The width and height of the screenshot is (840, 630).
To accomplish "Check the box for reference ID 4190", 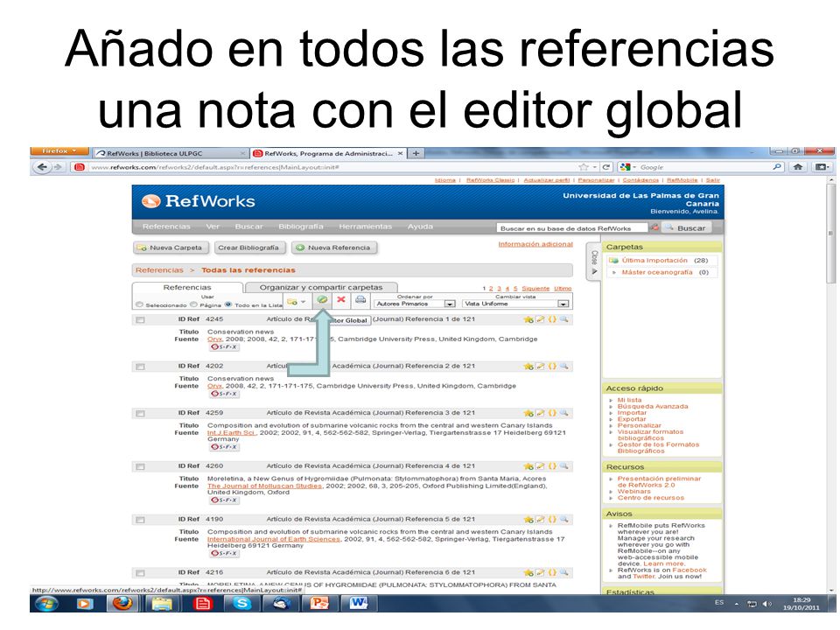I will (140, 520).
